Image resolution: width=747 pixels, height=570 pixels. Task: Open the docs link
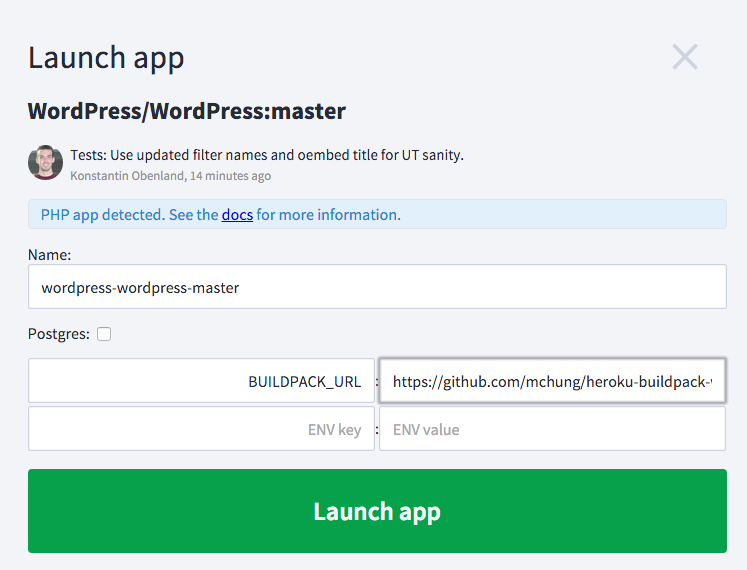pyautogui.click(x=237, y=214)
